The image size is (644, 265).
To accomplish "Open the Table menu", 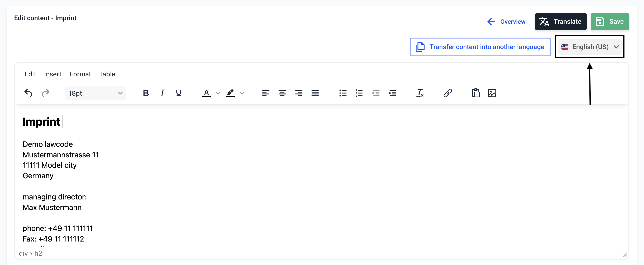I will click(x=107, y=74).
